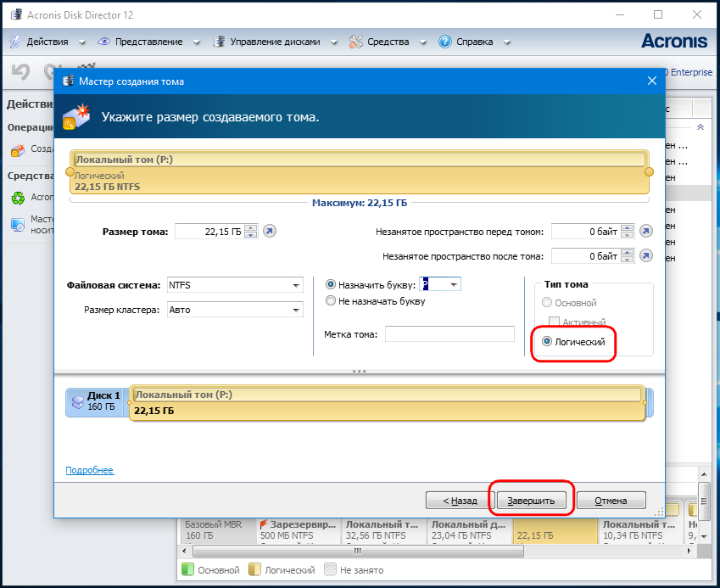Click the Представление eye icon
Screen dimensions: 720x588
[x=104, y=42]
